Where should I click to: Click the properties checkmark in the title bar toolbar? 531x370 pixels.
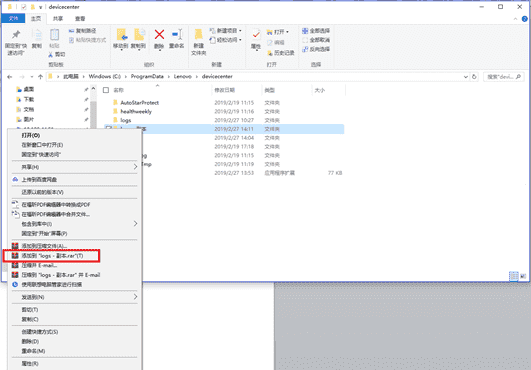[23, 7]
